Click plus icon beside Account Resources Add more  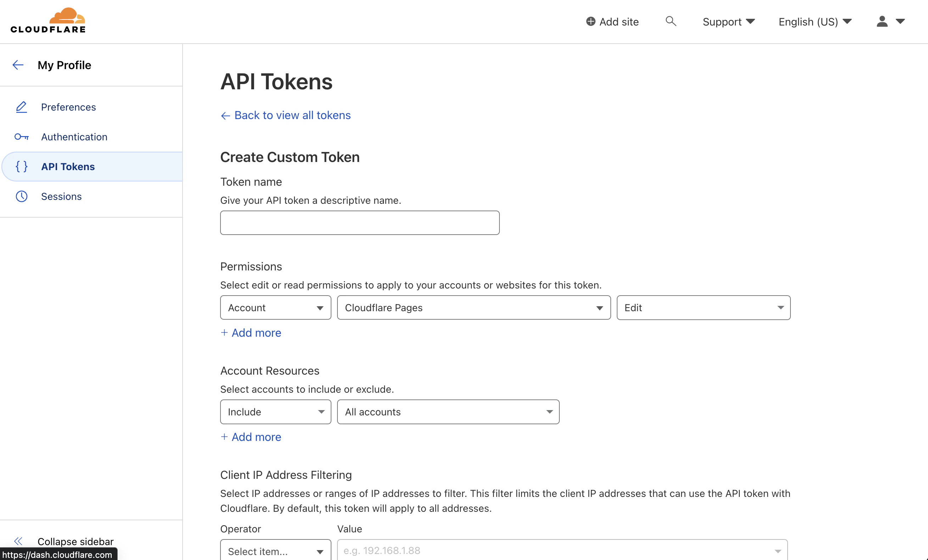[x=224, y=436]
